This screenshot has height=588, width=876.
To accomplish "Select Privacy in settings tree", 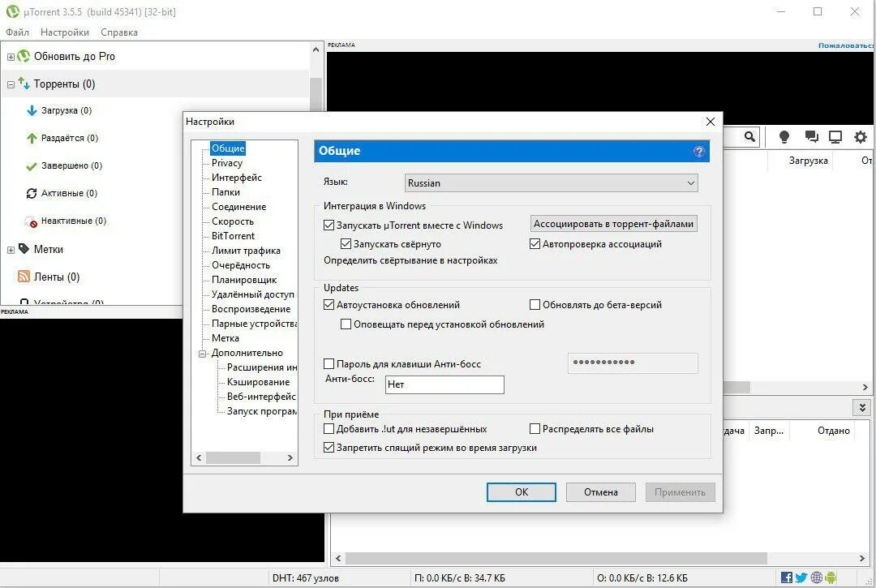I will [227, 163].
